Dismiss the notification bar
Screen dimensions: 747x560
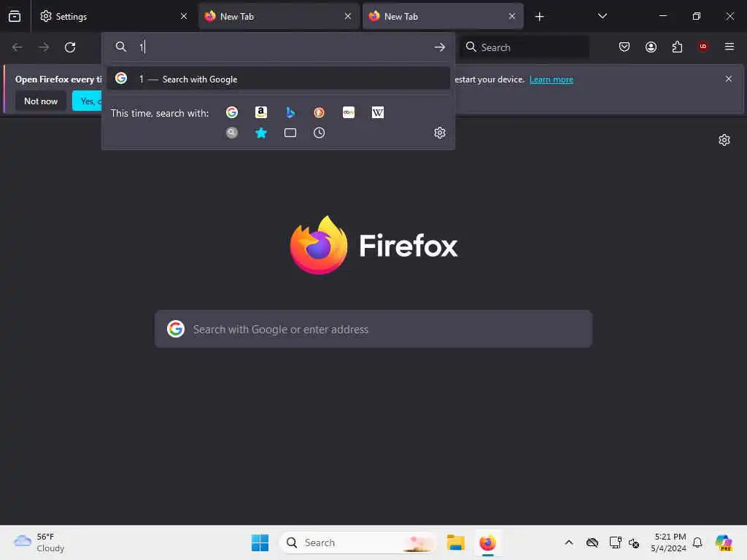729,79
